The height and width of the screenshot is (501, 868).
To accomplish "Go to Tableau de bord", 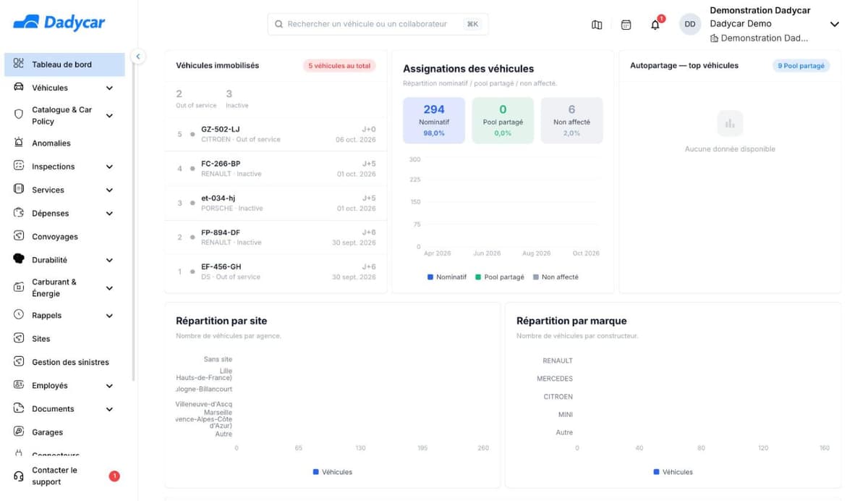I will click(65, 64).
